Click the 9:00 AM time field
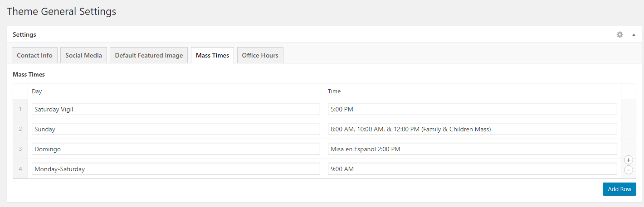 click(472, 169)
